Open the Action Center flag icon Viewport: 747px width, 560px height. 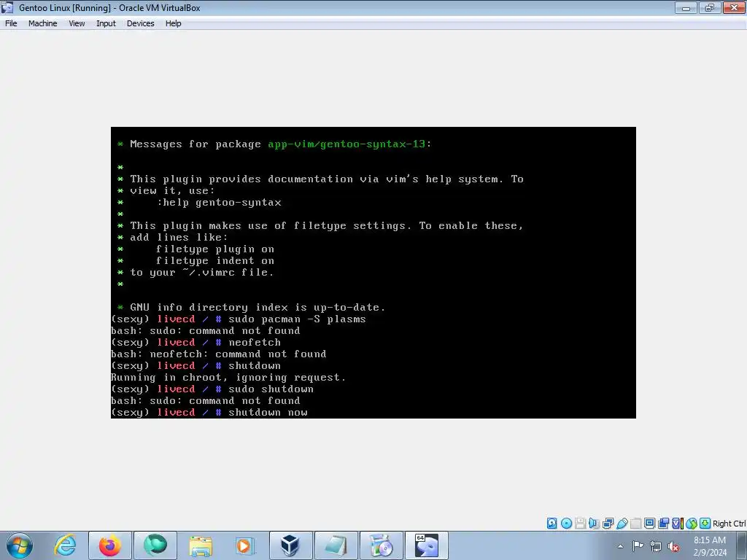638,546
